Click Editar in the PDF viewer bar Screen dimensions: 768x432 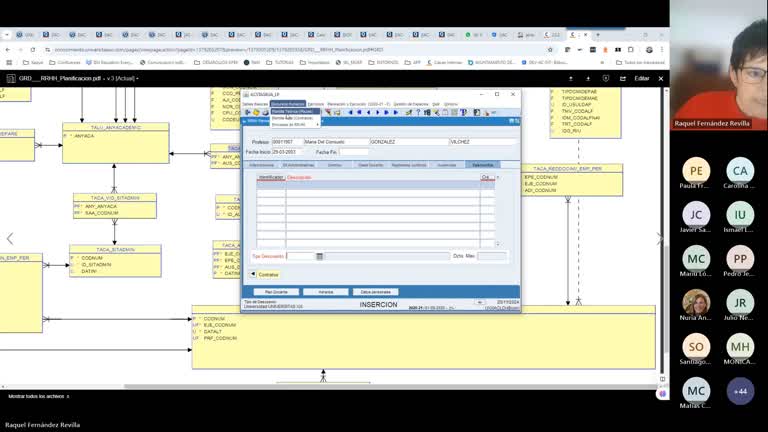click(x=642, y=78)
